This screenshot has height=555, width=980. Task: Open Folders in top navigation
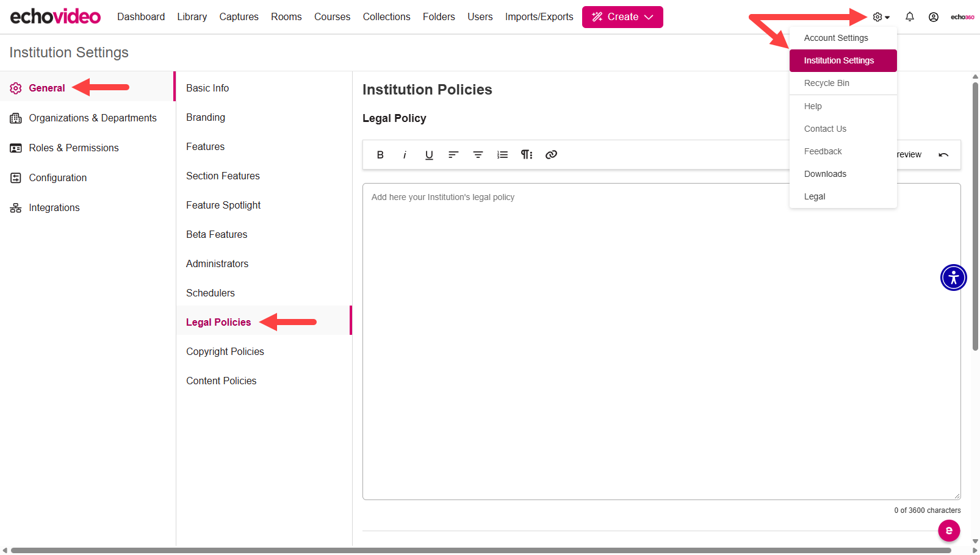[x=439, y=17]
